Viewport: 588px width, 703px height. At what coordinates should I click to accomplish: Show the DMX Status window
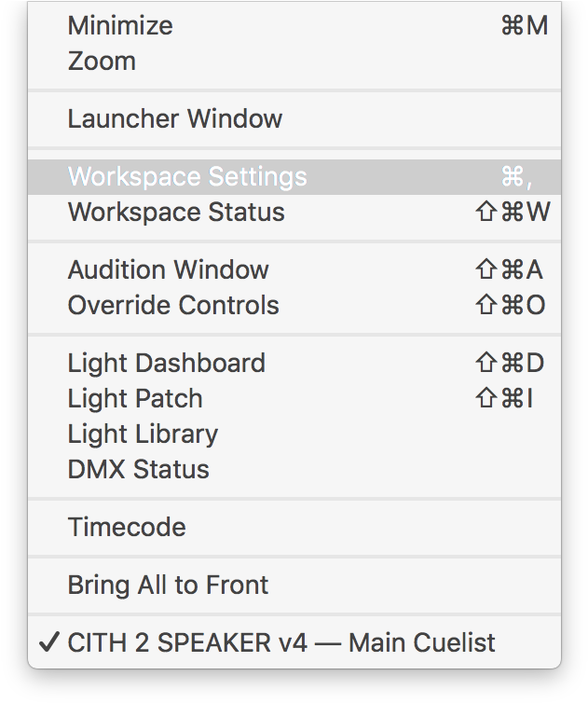pyautogui.click(x=138, y=470)
